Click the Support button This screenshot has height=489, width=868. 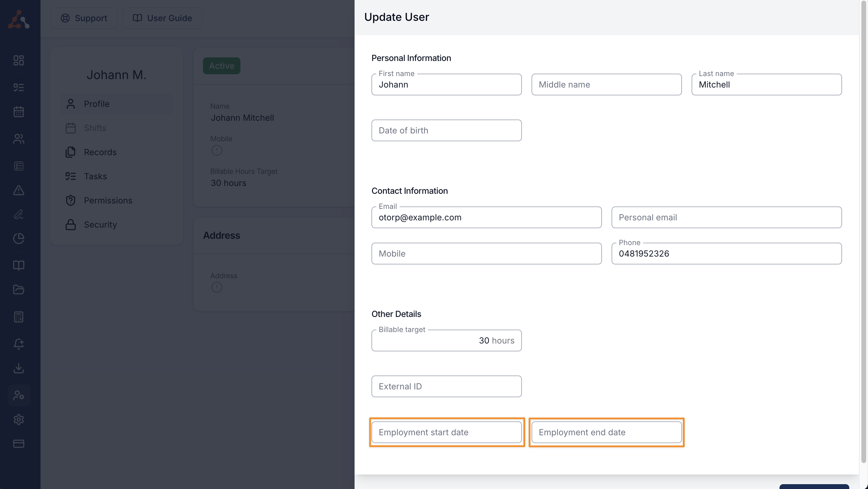[x=84, y=18]
